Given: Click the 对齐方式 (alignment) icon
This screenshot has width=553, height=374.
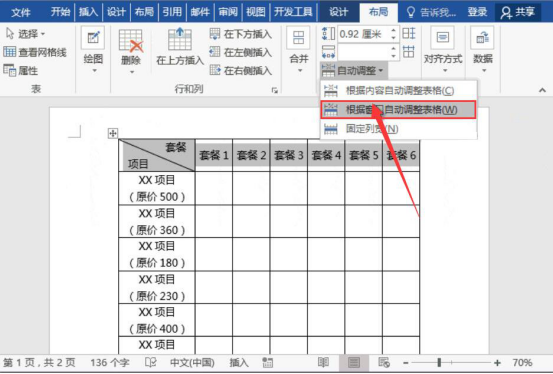Looking at the screenshot, I should tap(442, 37).
